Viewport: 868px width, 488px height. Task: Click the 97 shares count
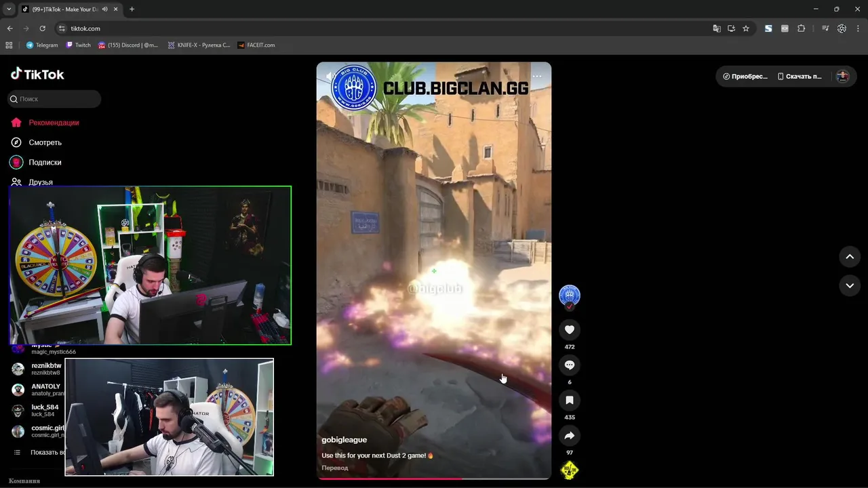pyautogui.click(x=570, y=453)
